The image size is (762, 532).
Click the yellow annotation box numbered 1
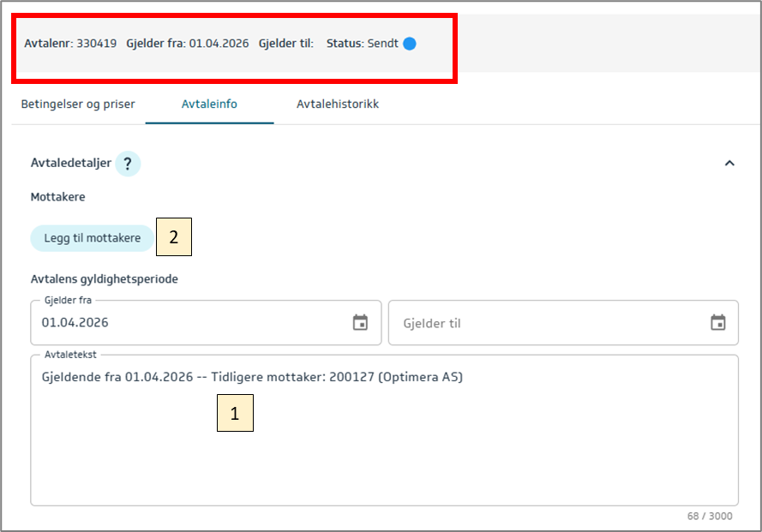235,413
